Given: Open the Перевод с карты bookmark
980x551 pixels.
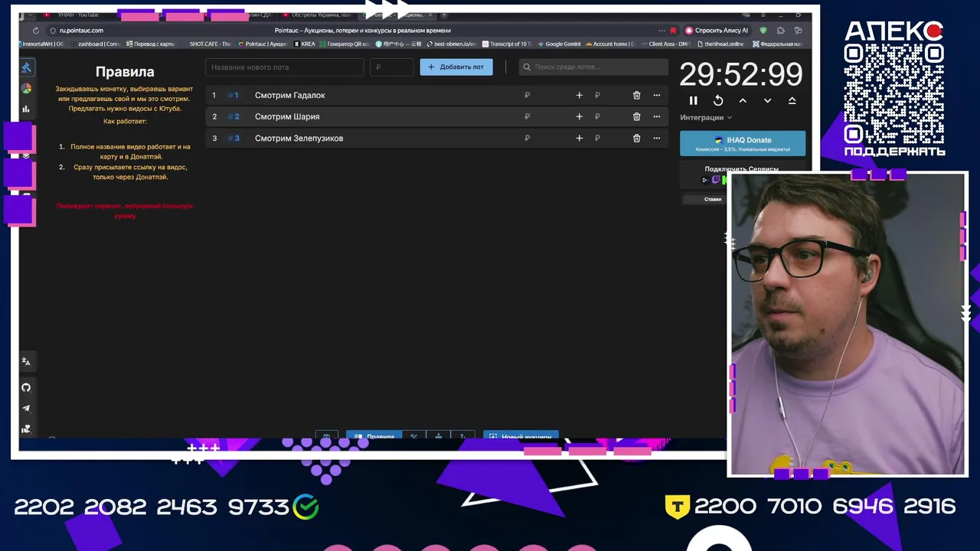Looking at the screenshot, I should 151,44.
